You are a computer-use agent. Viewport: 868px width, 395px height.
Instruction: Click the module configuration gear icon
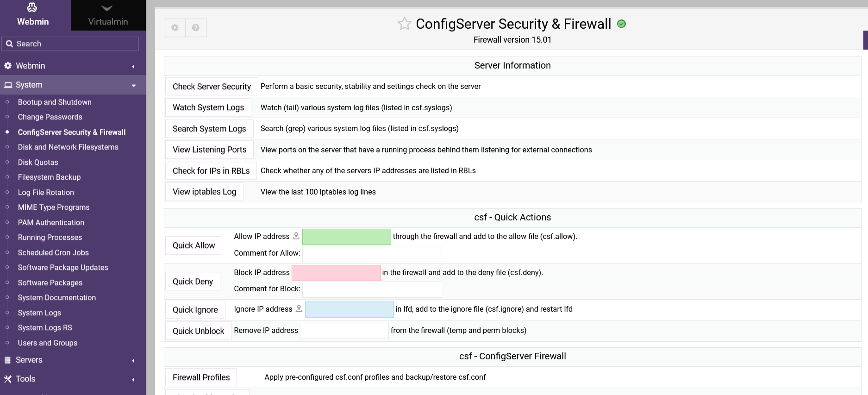click(x=175, y=28)
